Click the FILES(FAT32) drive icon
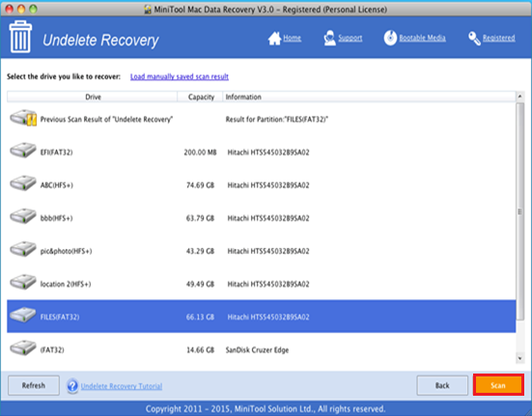This screenshot has height=416, width=532. (23, 315)
